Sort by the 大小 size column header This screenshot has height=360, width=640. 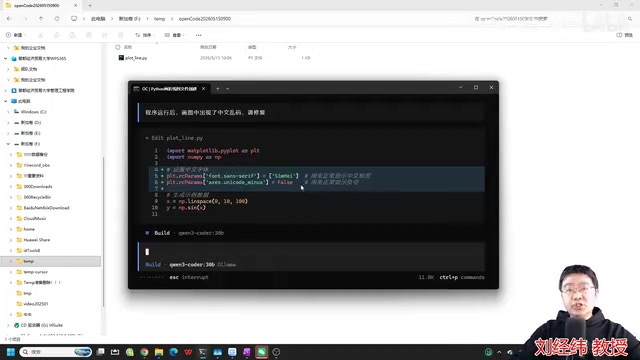click(x=292, y=47)
